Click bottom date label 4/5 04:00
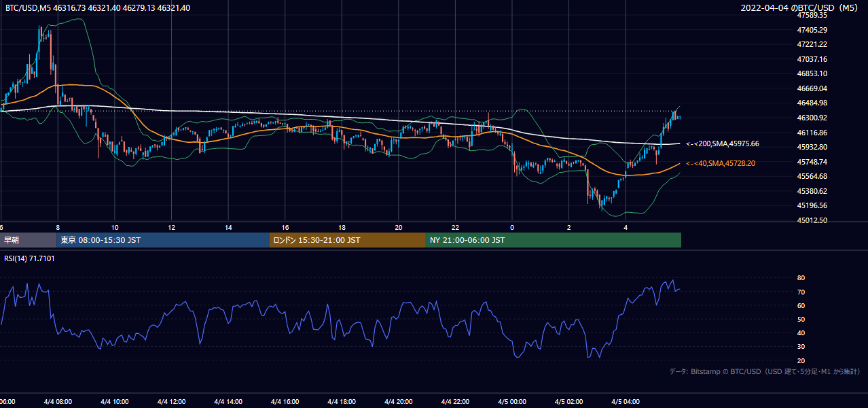 coord(626,402)
